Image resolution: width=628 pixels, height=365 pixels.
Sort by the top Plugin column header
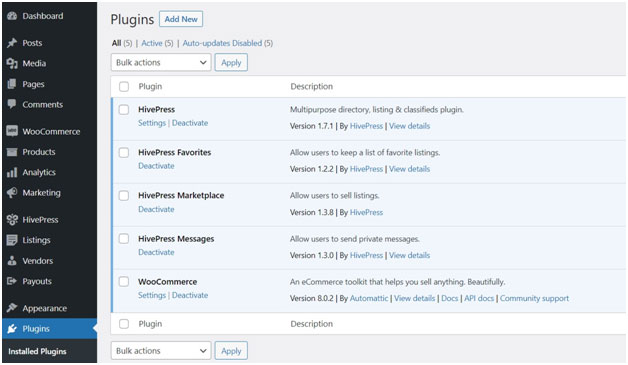[x=150, y=87]
